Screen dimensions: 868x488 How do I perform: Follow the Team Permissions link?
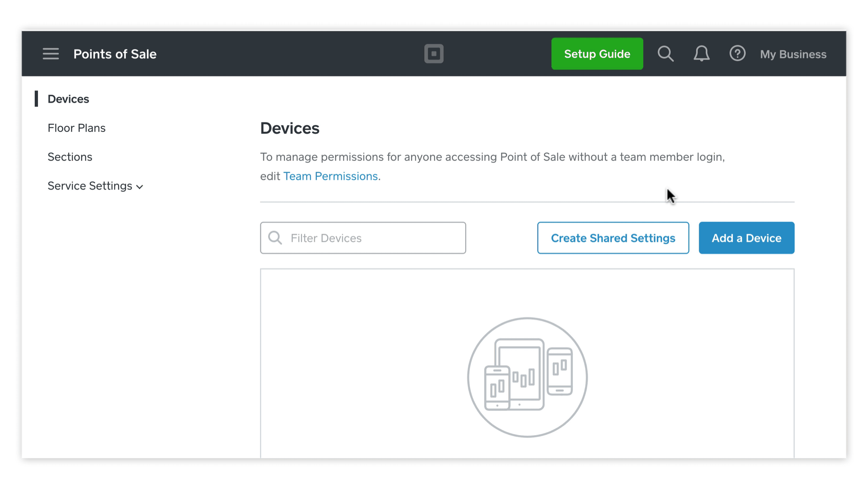click(330, 176)
